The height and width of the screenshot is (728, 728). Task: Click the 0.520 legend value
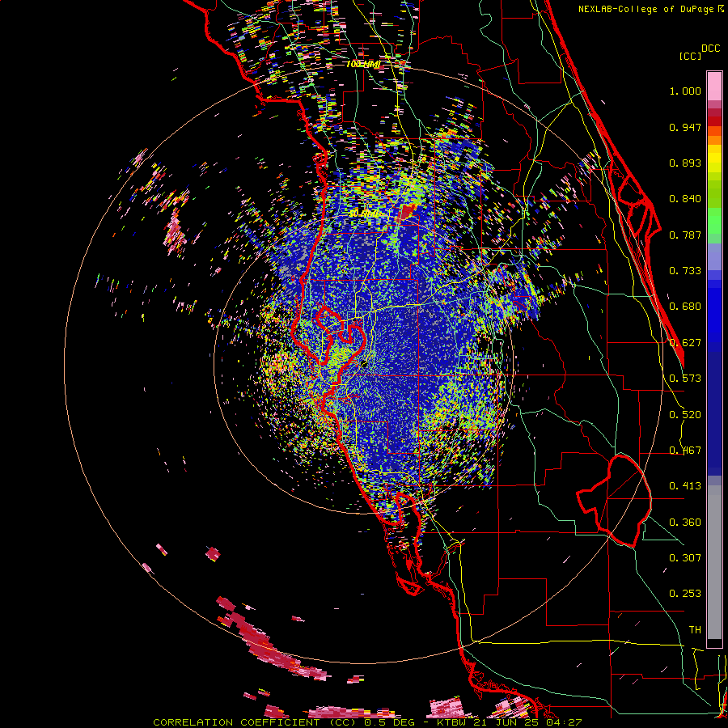685,415
